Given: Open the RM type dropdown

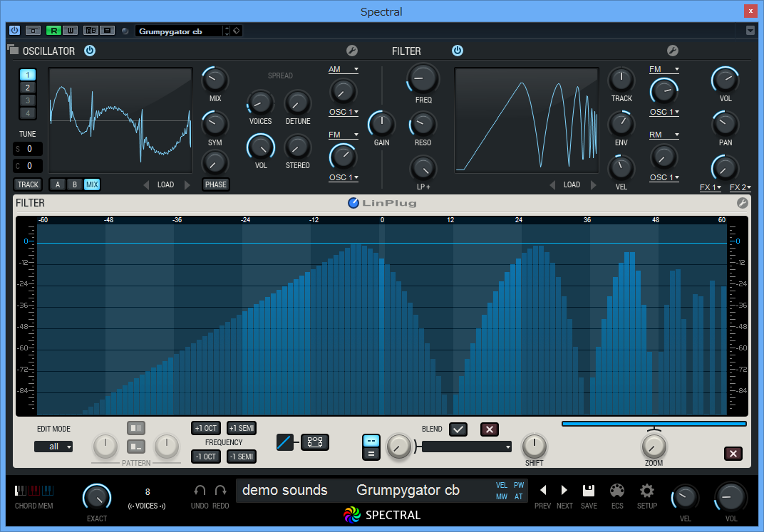Looking at the screenshot, I should (664, 135).
